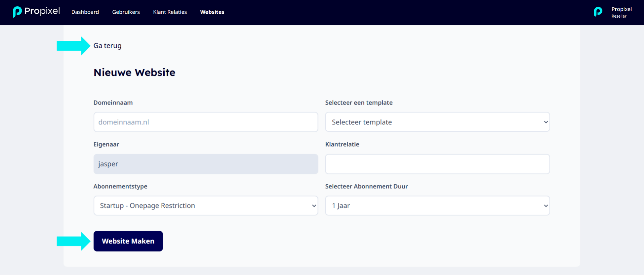
Task: Select the Websites navigation item
Action: (x=212, y=12)
